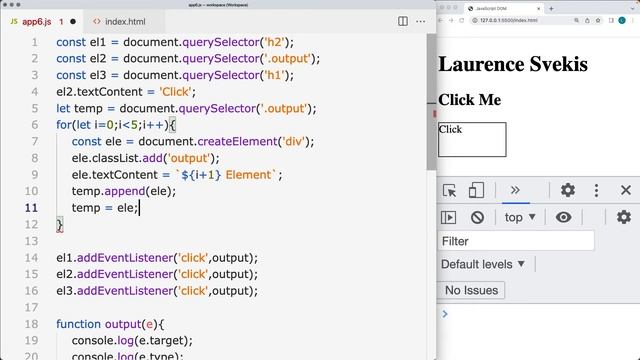Split the editor with the layout icon
The width and height of the screenshot is (640, 360).
[x=402, y=21]
